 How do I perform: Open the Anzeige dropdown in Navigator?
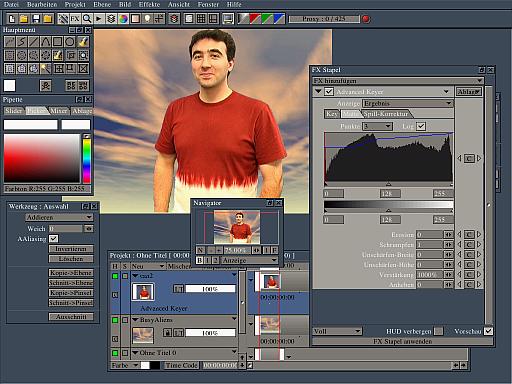point(250,260)
